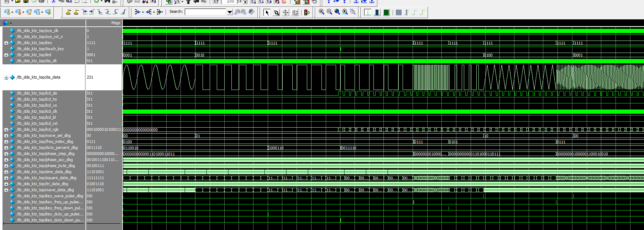Click the Find Next Transition icon

coord(92,12)
